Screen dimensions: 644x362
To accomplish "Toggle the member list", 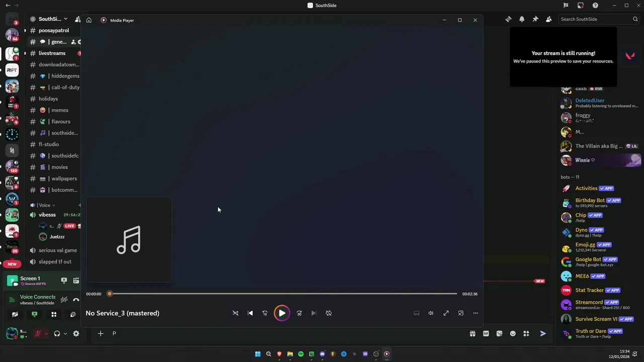I will click(548, 19).
